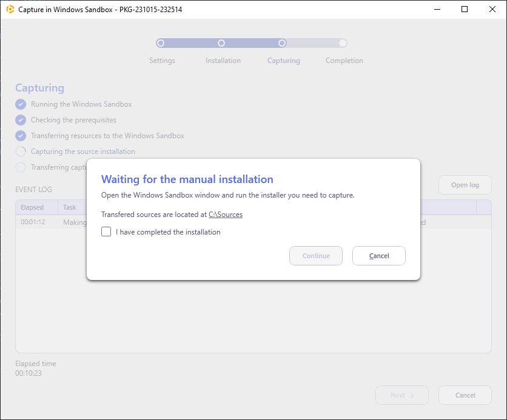Click the Completion step circle
The height and width of the screenshot is (420, 507).
(x=343, y=43)
